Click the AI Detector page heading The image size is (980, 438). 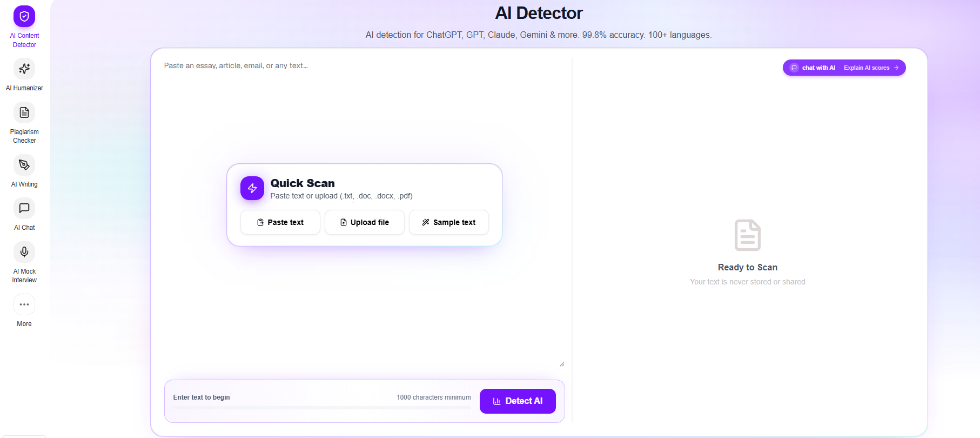(539, 13)
